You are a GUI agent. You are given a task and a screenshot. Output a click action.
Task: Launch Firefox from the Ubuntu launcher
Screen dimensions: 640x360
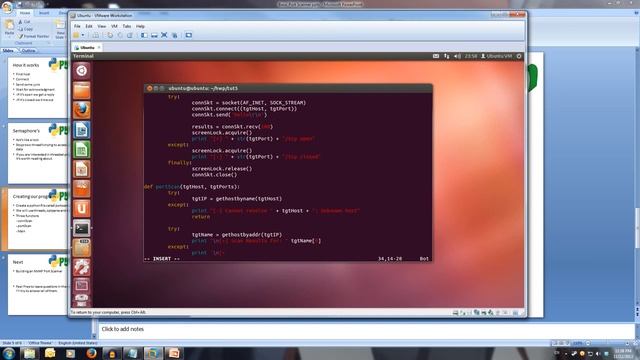pos(82,110)
